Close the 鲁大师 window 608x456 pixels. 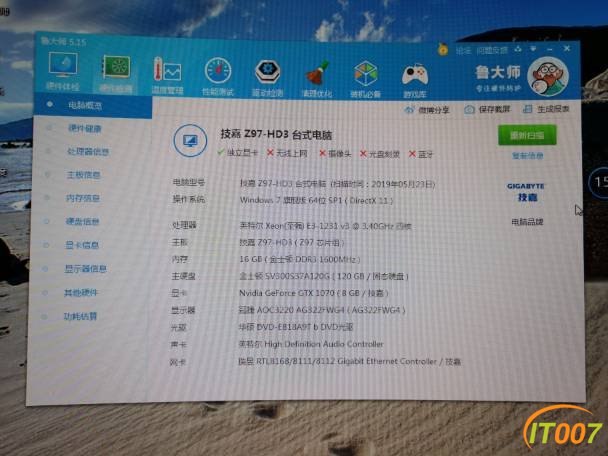coord(567,48)
